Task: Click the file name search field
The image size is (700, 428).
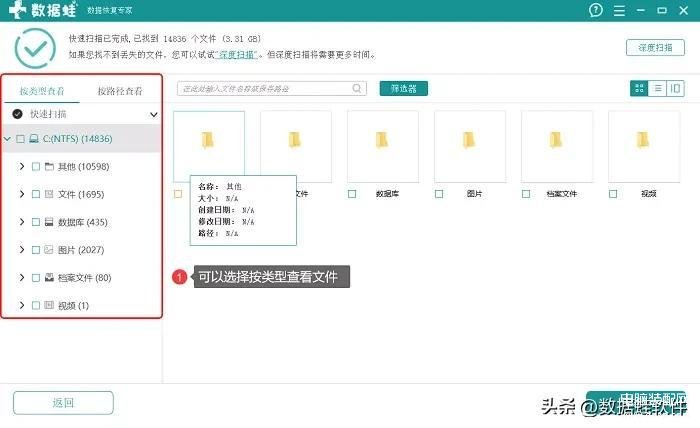Action: point(272,88)
